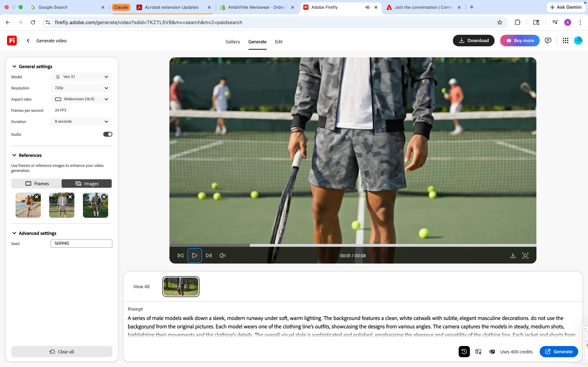Open the Model dropdown showing Veo 3.1
Viewport: 588px width, 367px height.
tap(81, 77)
